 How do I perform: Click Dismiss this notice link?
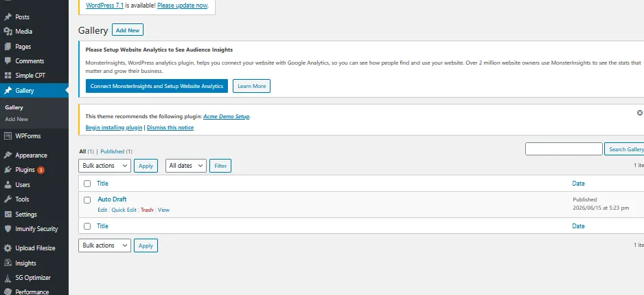[170, 127]
